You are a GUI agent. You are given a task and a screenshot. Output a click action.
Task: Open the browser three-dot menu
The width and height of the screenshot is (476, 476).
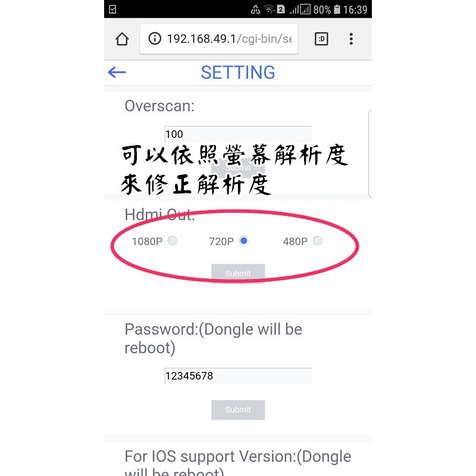click(x=351, y=39)
